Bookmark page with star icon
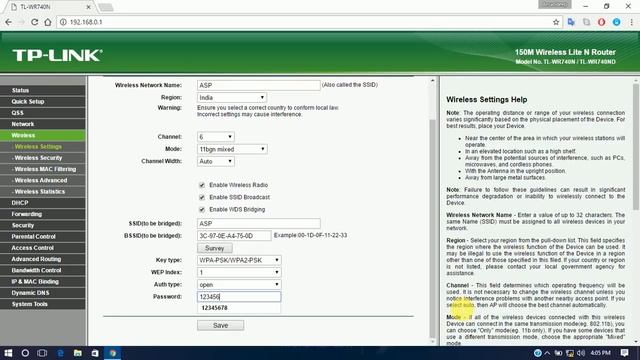The width and height of the screenshot is (640, 360). pos(556,22)
